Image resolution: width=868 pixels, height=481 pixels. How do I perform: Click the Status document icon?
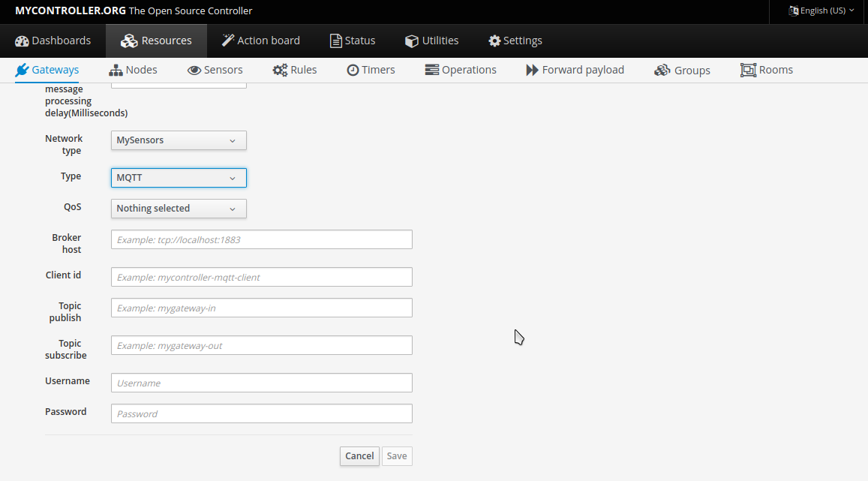click(336, 41)
